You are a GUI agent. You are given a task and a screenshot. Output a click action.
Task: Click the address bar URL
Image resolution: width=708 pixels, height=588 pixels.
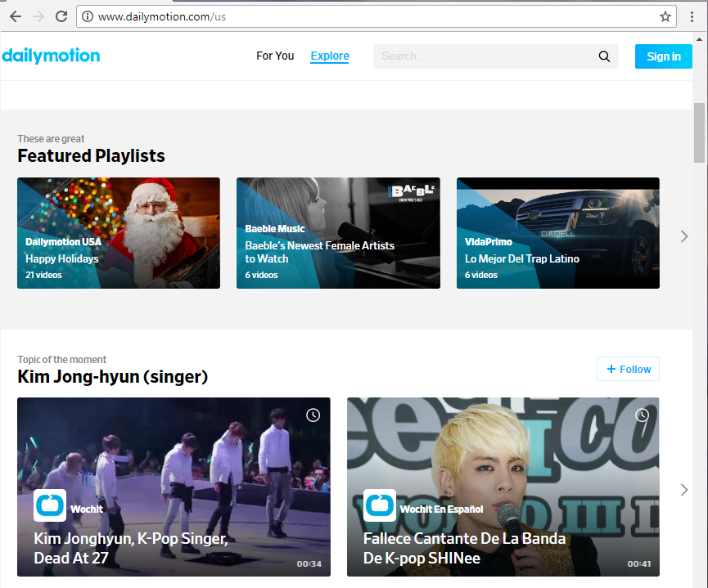pos(161,16)
